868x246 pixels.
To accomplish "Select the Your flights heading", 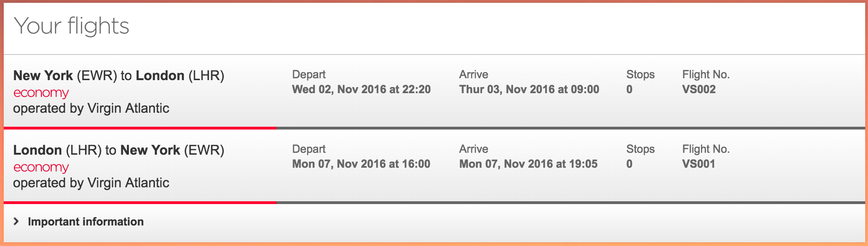I will (x=72, y=26).
